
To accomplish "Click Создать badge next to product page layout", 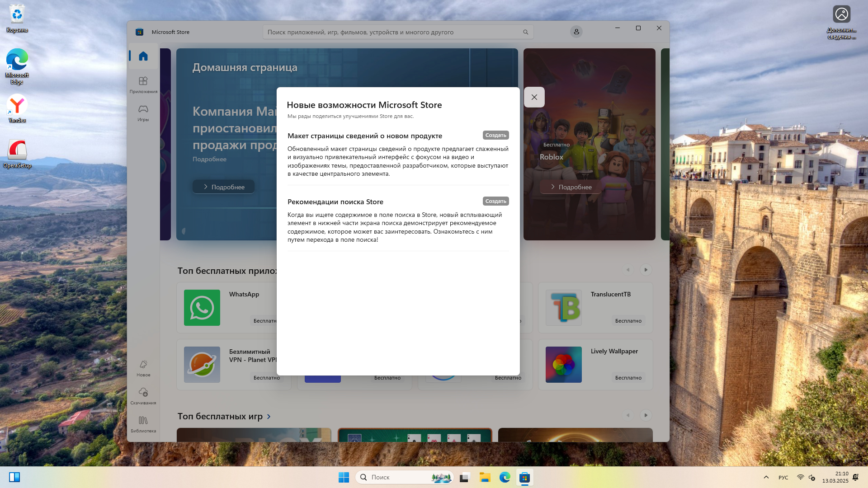I will [495, 135].
